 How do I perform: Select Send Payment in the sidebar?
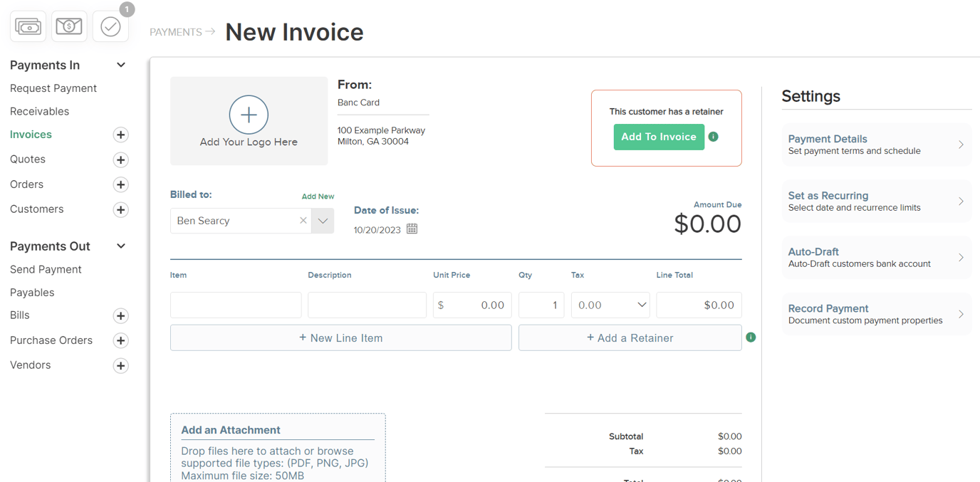[46, 270]
